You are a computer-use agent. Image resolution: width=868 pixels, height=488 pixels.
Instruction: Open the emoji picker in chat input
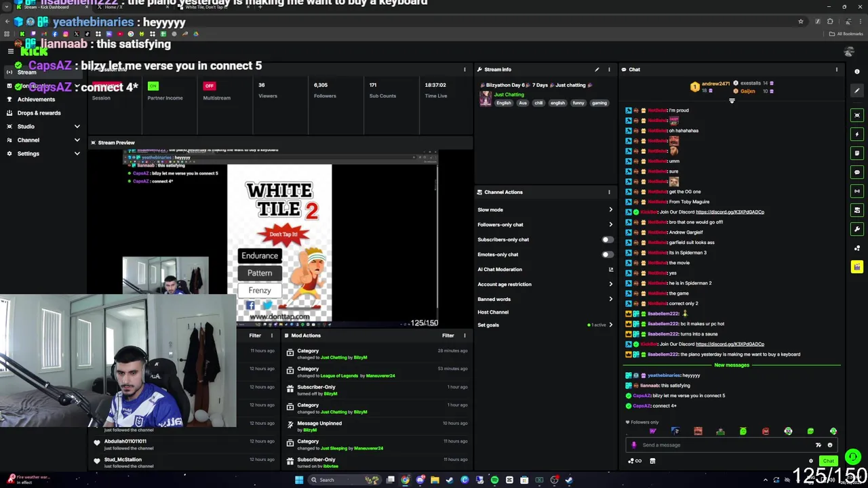click(830, 445)
